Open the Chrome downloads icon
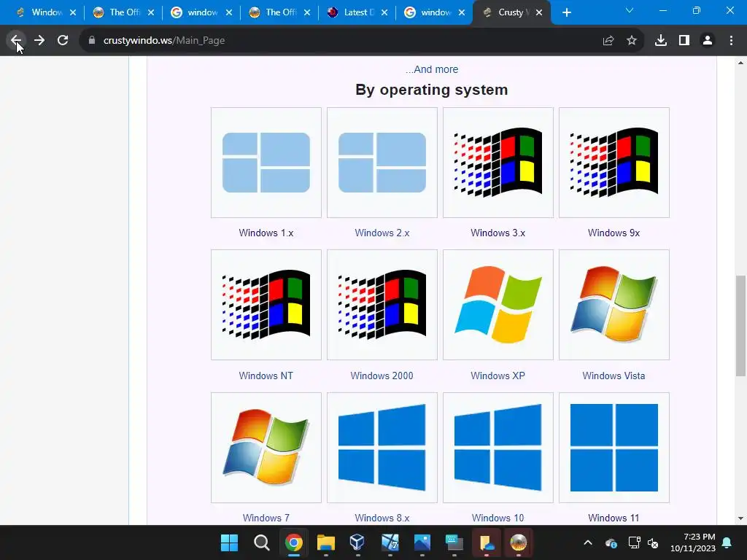This screenshot has height=560, width=747. pos(661,41)
